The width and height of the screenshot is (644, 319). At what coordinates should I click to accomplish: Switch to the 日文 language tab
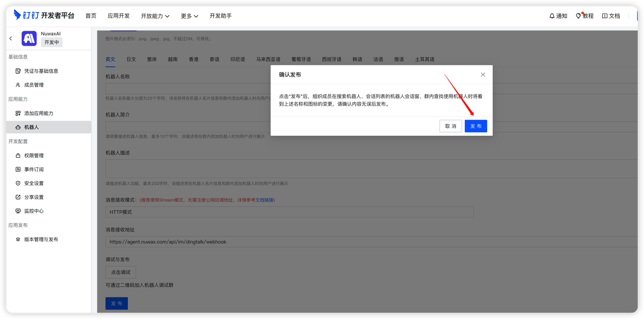click(x=131, y=59)
